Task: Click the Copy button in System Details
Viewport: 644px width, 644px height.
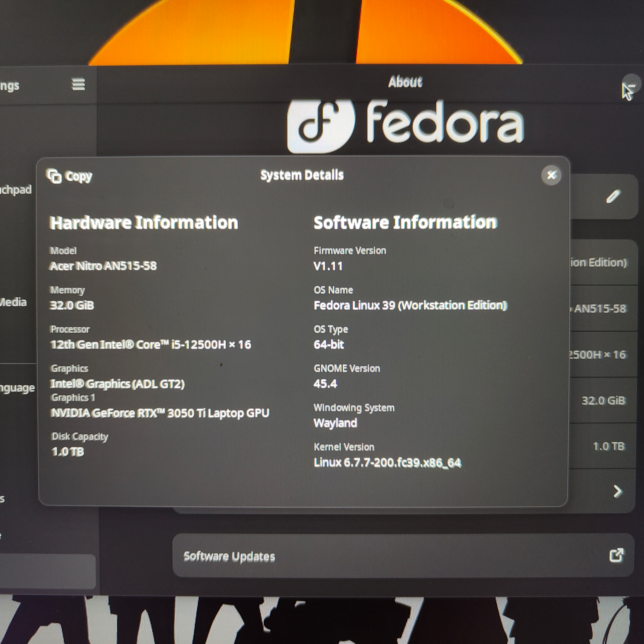Action: coord(69,176)
